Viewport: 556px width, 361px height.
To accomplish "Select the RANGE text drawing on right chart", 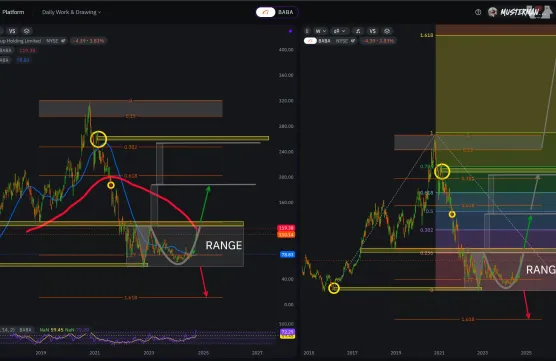I will (x=540, y=270).
